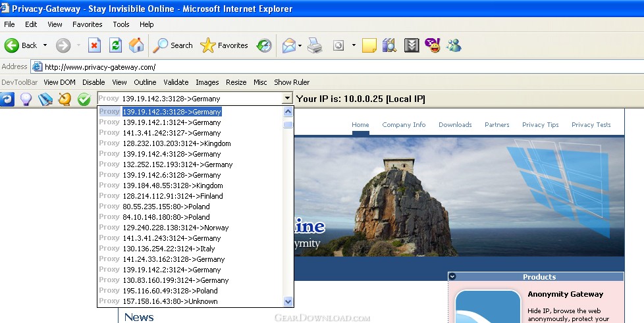Refresh the page with green arrows icon
This screenshot has height=323, width=644.
(x=115, y=45)
